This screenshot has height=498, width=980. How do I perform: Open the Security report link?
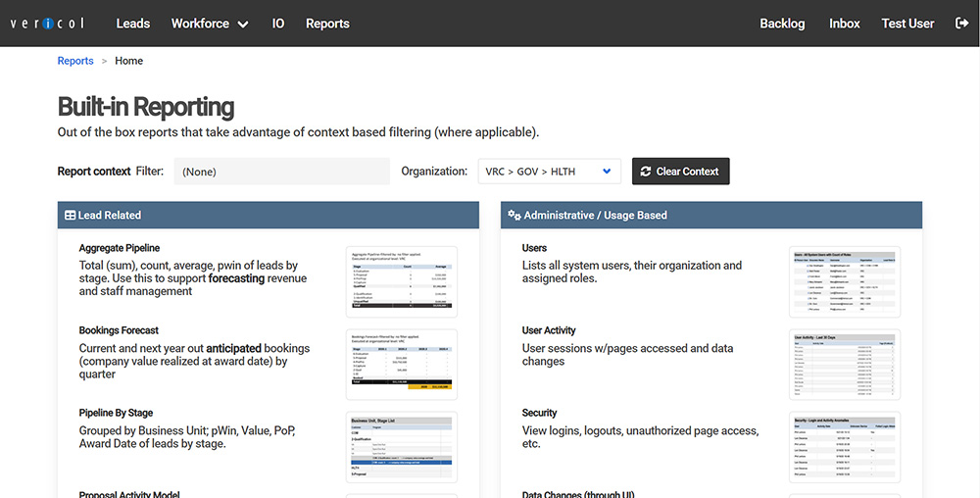(x=539, y=413)
